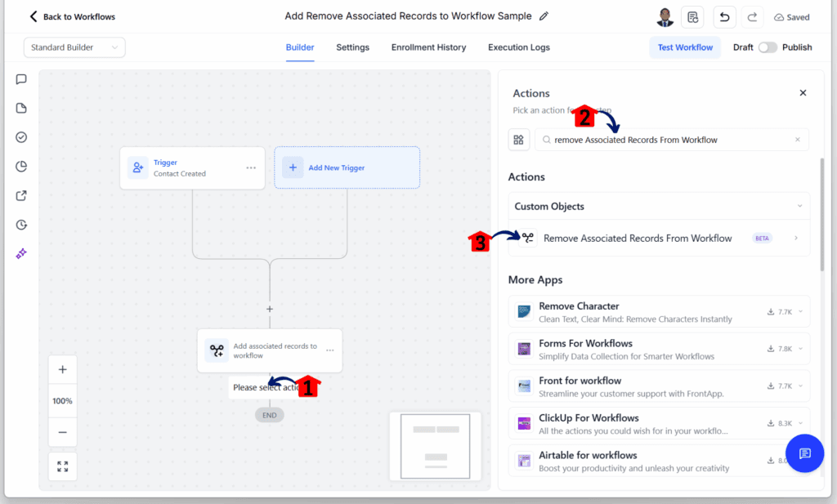Open the Standard Builder dropdown
This screenshot has width=837, height=504.
click(74, 47)
